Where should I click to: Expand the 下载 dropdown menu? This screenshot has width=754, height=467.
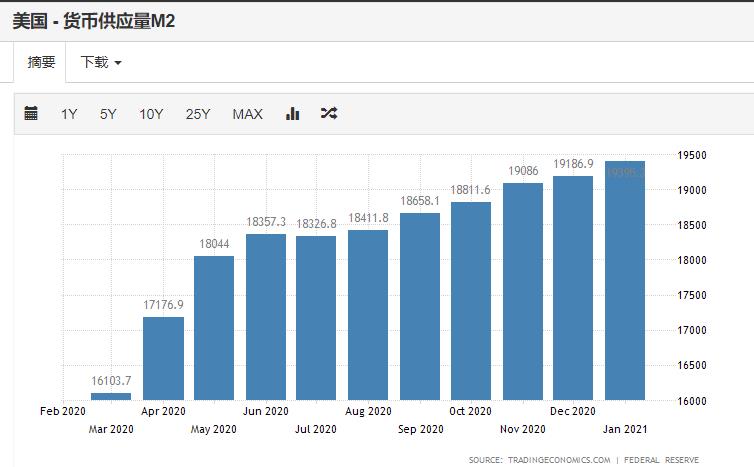coord(100,62)
